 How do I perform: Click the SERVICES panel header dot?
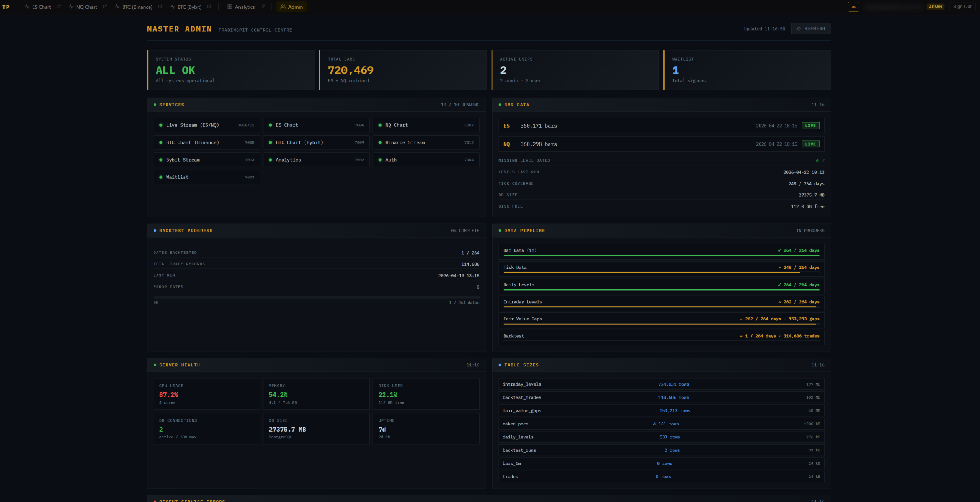pyautogui.click(x=155, y=105)
